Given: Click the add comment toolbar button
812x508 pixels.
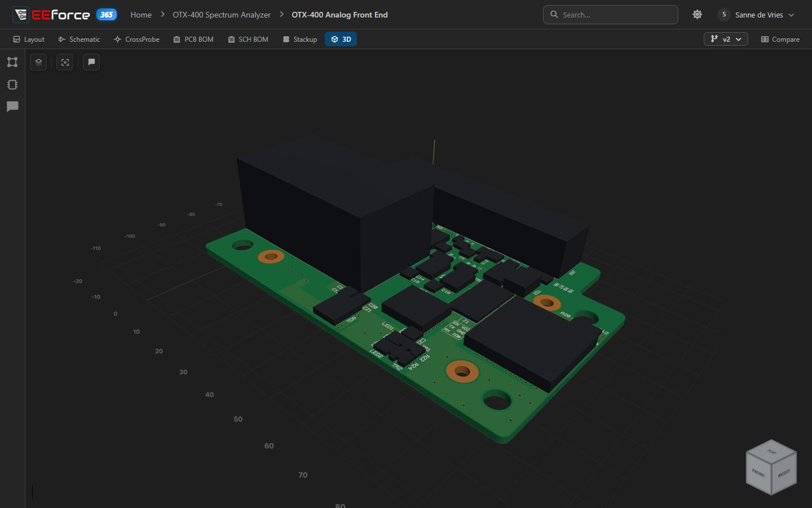Looking at the screenshot, I should (x=91, y=62).
